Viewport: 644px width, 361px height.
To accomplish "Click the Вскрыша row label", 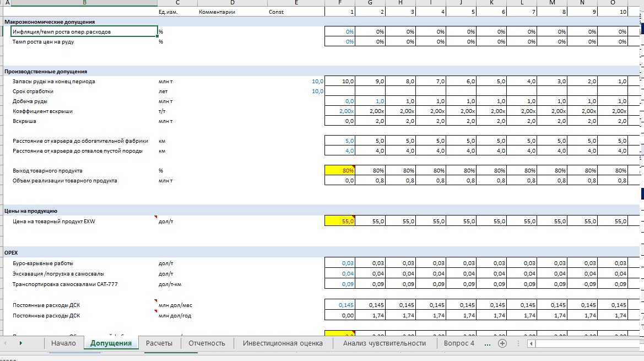I will 24,121.
